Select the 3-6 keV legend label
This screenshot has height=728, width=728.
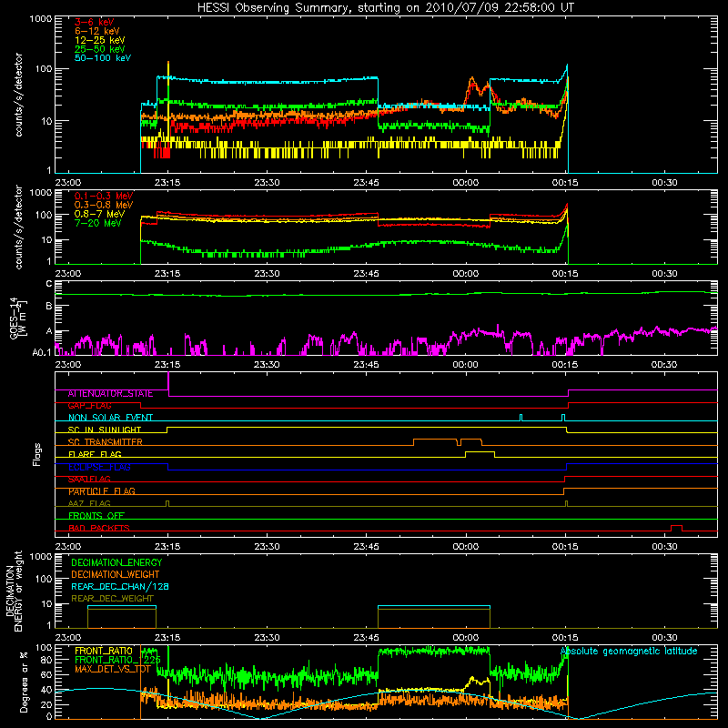[95, 22]
